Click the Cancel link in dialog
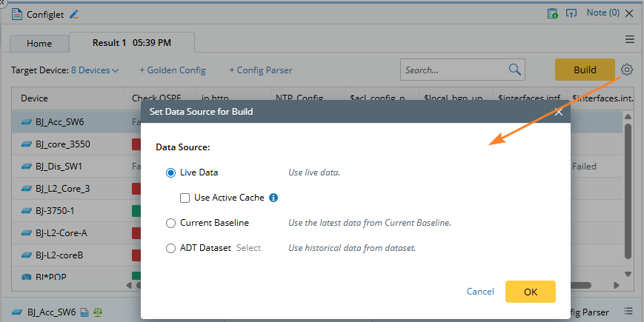 [x=480, y=292]
